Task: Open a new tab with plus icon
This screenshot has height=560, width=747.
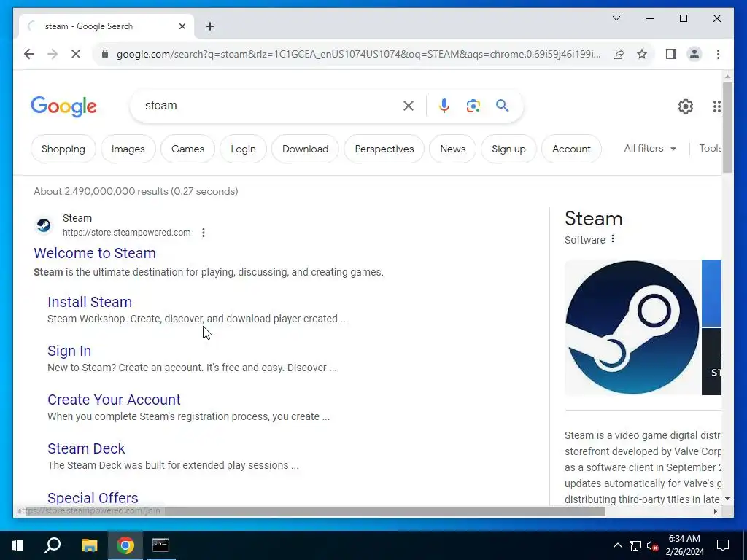Action: coord(210,26)
